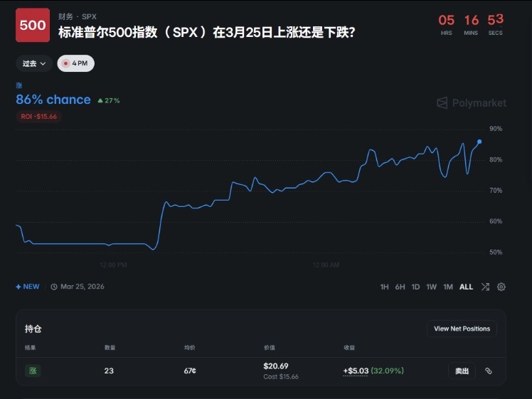532x399 pixels.
Task: Click the NEW link with plus icon
Action: point(28,287)
